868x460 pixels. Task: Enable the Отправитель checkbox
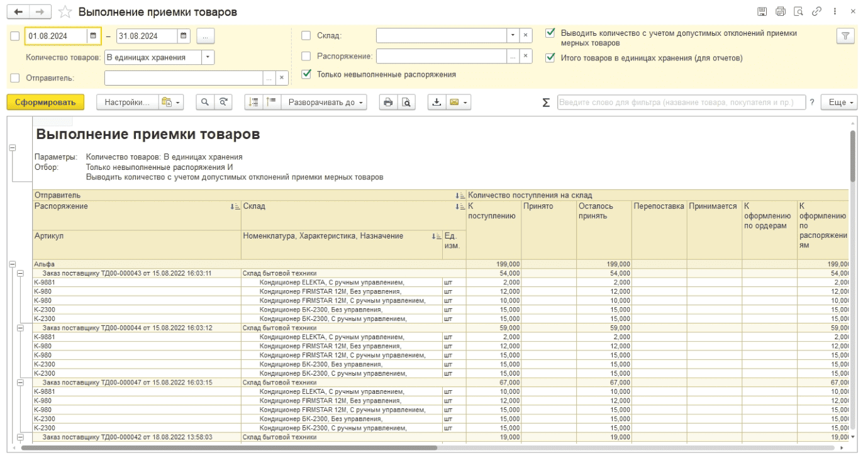[x=15, y=78]
